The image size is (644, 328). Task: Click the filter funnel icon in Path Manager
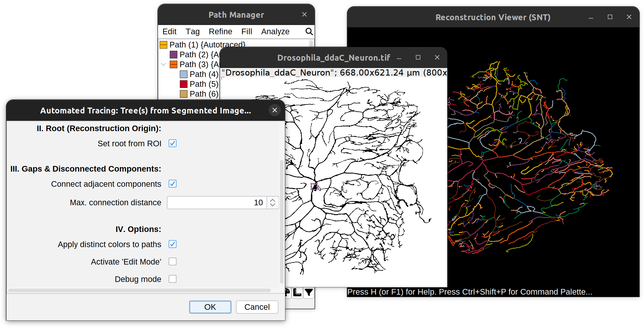tap(309, 293)
